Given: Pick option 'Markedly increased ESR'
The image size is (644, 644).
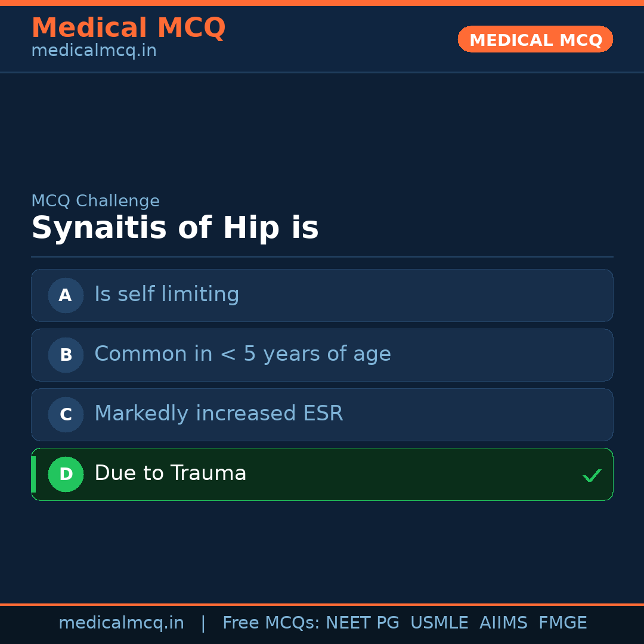Looking at the screenshot, I should pos(219,414).
